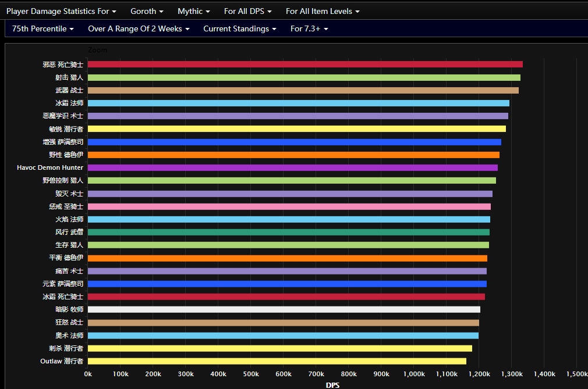This screenshot has width=588, height=389.
Task: Click the 冰霜 死亡骑士 axis label
Action: point(63,297)
